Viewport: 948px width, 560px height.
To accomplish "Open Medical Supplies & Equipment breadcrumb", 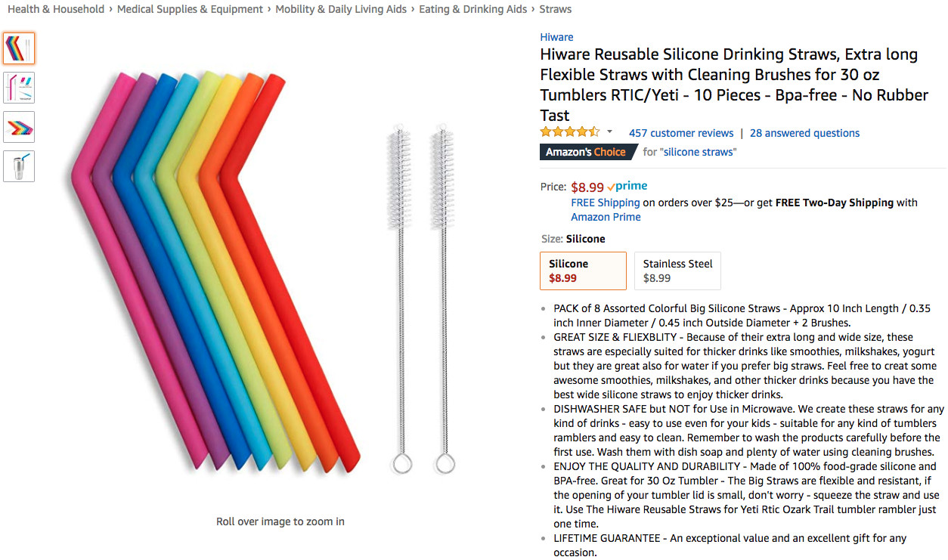I will [190, 9].
